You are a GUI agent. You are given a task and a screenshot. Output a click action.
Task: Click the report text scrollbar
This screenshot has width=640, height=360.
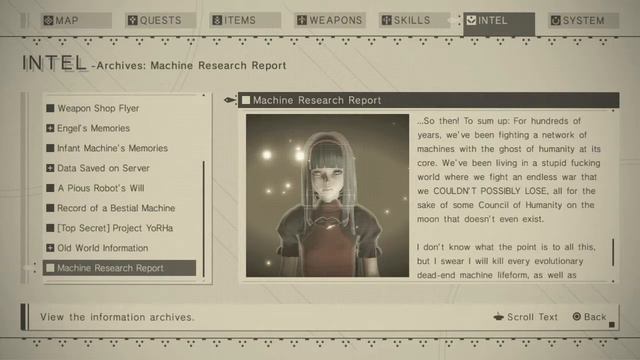613,253
